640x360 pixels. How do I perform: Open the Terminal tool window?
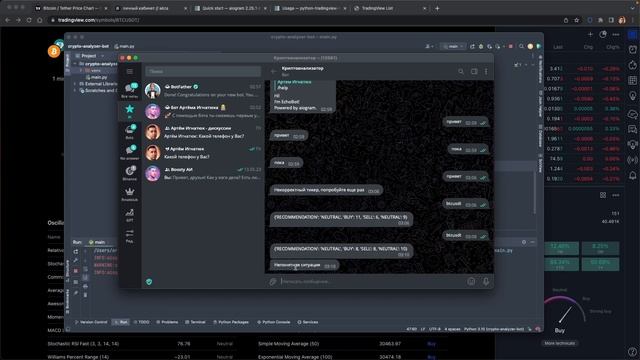(x=196, y=322)
